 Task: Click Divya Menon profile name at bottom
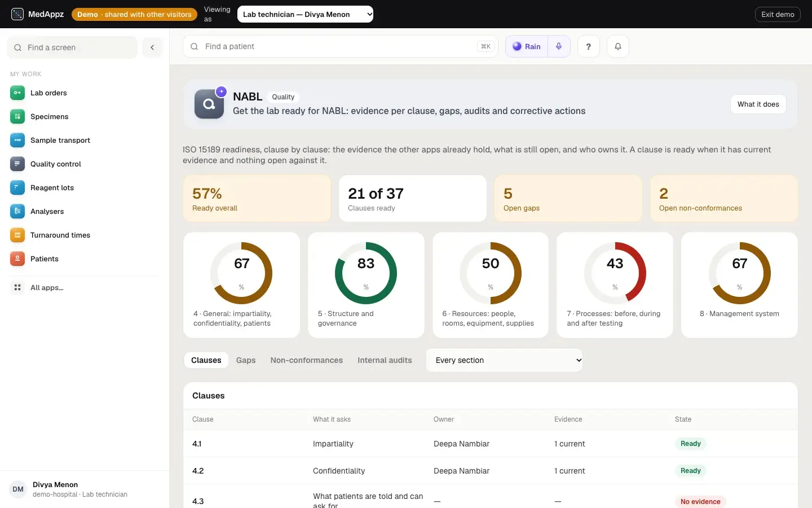pyautogui.click(x=55, y=484)
